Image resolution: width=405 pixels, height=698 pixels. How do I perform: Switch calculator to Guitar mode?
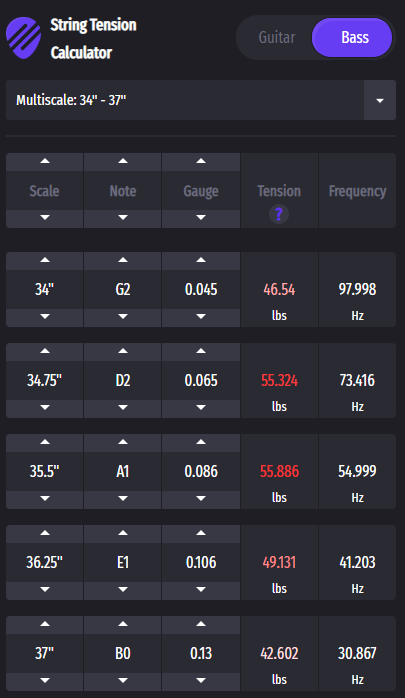277,37
